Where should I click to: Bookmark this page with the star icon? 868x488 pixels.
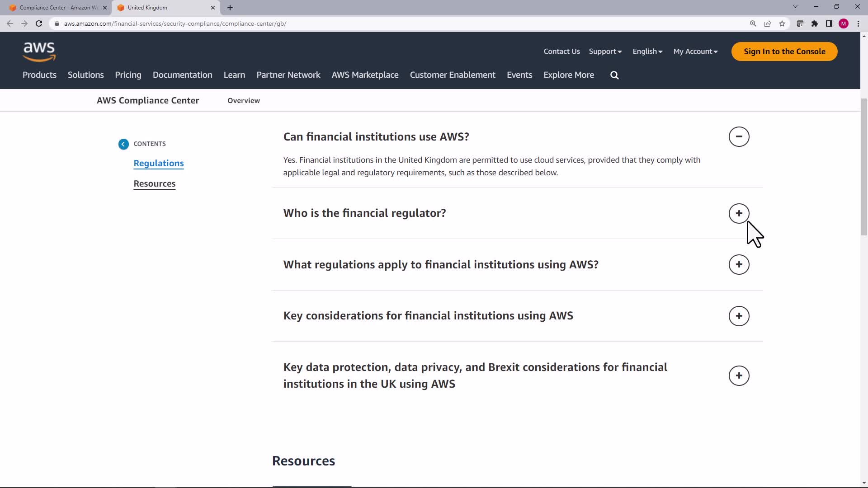coord(782,23)
